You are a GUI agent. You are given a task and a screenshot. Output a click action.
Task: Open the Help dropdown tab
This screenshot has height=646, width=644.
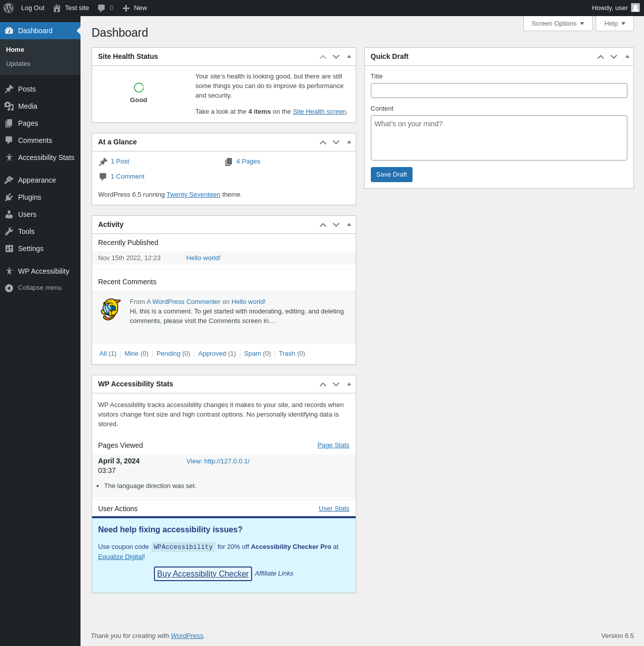coord(614,24)
